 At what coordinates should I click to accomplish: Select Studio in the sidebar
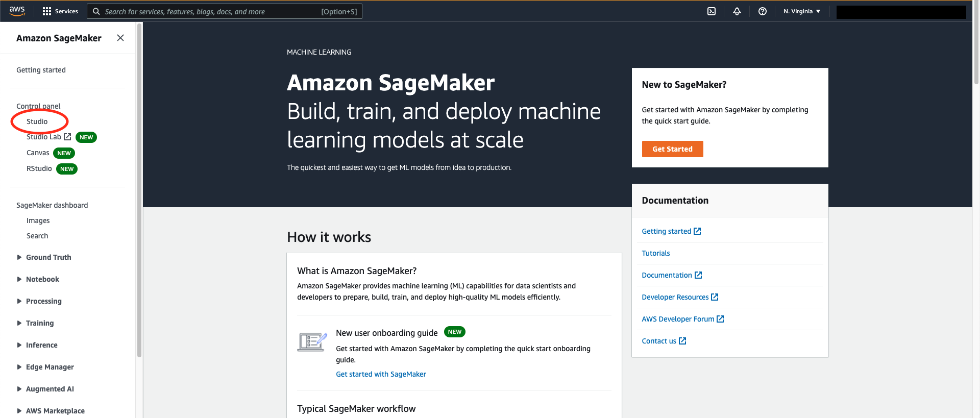click(x=37, y=121)
